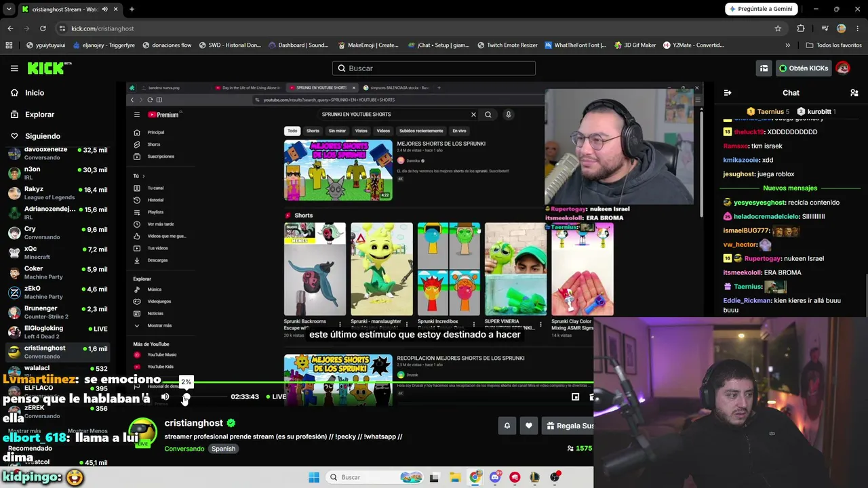Open the chat users list icon
Screen dimensions: 868x488
854,93
